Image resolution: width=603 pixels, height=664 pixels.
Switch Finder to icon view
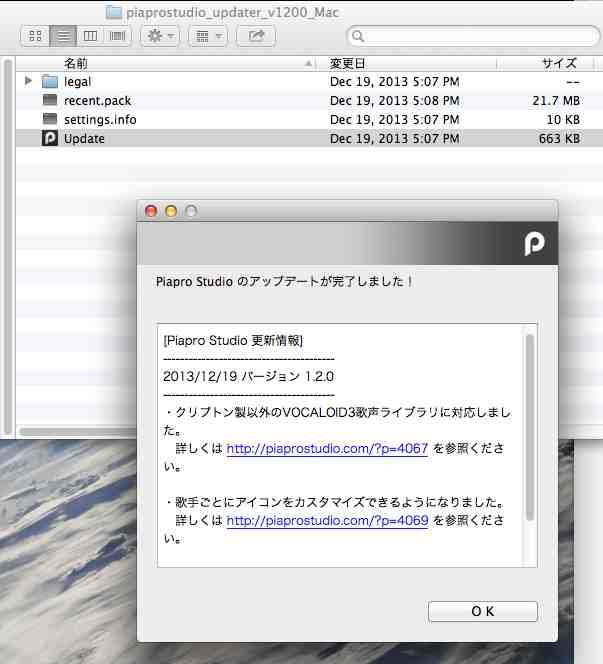click(36, 36)
